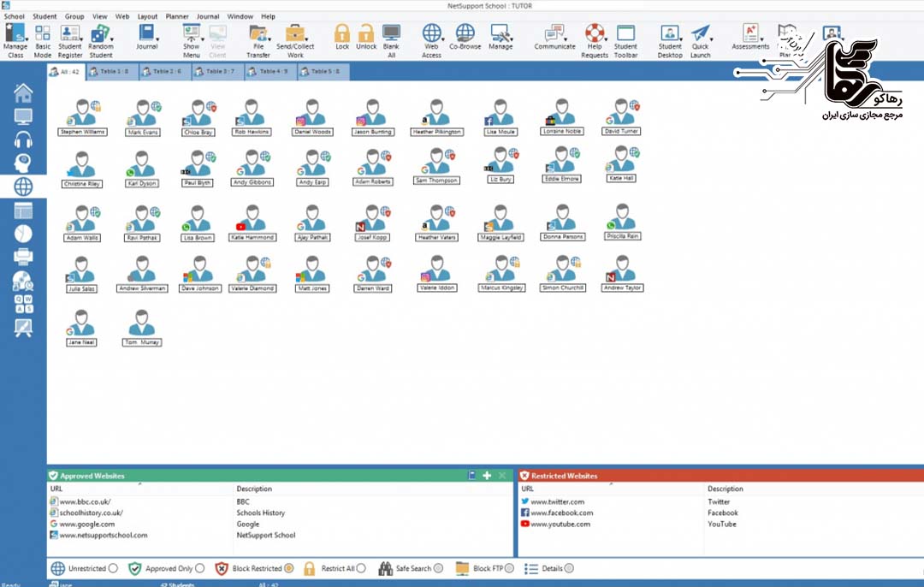Select the Unrestricted radio button
924x587 pixels.
tap(113, 568)
